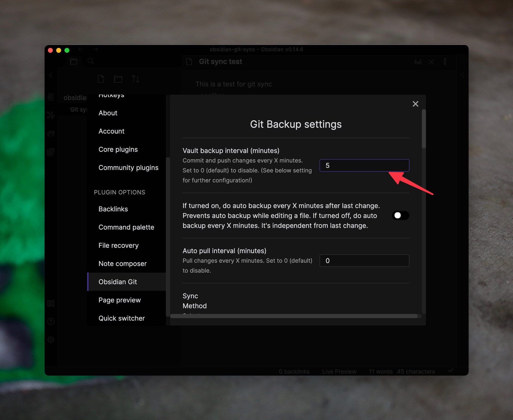Screen dimensions: 513x420
Task: Expand the right sidebar with the chevron
Action: tap(462, 75)
